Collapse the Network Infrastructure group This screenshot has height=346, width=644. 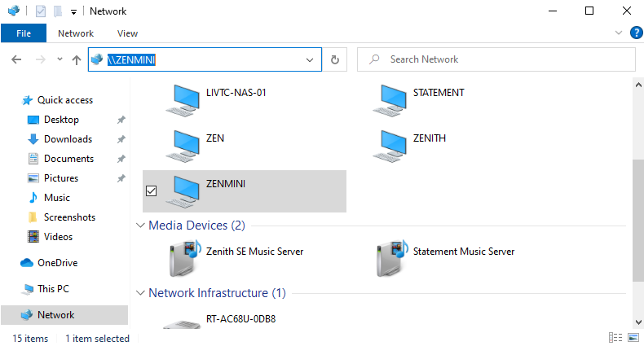pos(140,293)
